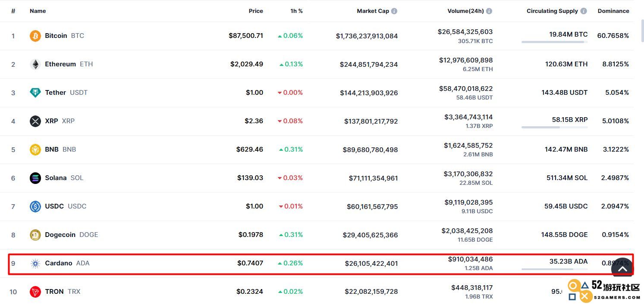Sort by the Dominance column header
Screen dimensions: 644x305
coord(613,11)
